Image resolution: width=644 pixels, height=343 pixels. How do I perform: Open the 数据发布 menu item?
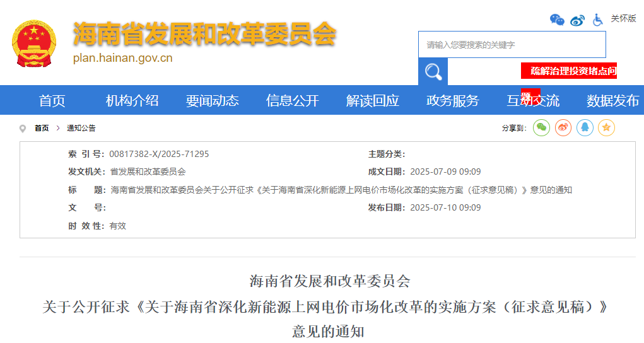click(x=612, y=101)
